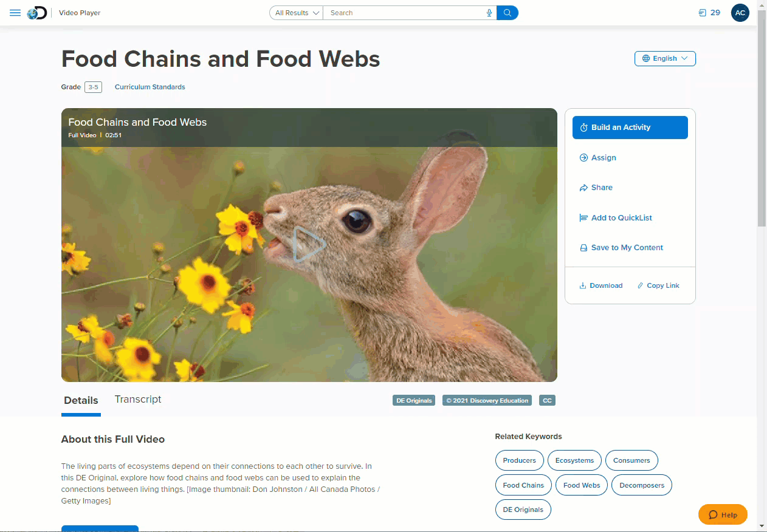Open the orange Help chat button

pyautogui.click(x=723, y=514)
